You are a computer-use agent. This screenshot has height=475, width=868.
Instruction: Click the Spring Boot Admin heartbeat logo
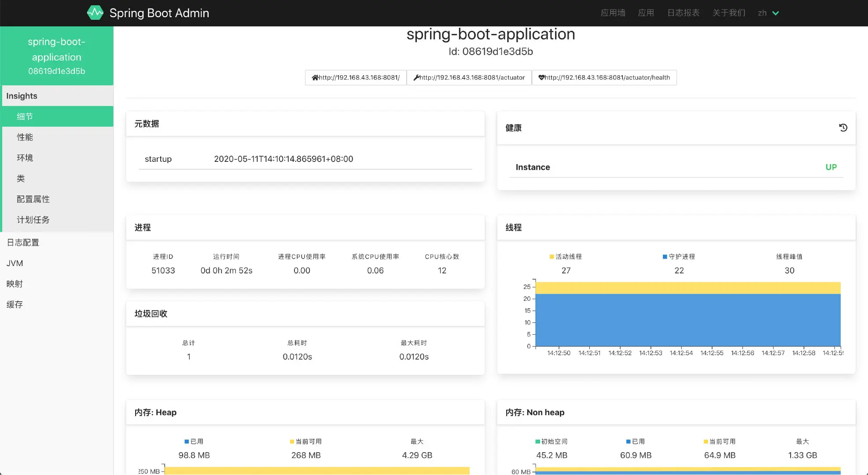[95, 13]
